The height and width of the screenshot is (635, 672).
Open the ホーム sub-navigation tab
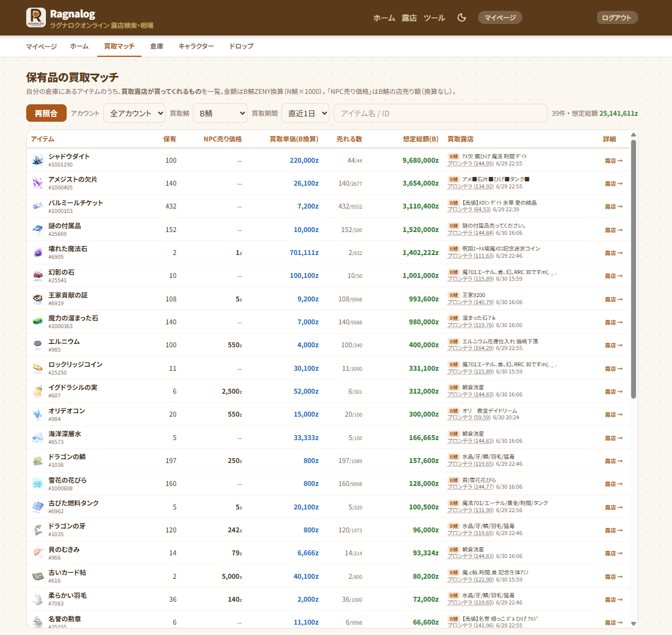coord(79,46)
